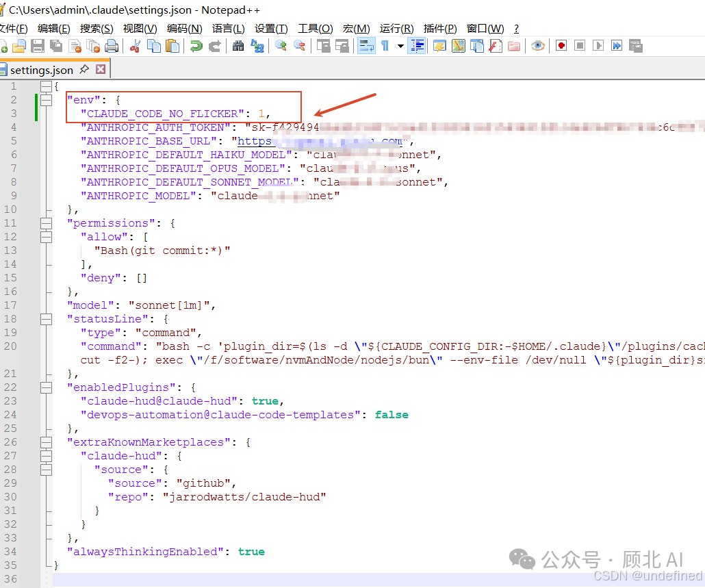Open Folder as Workspace toolbar icon
The height and width of the screenshot is (588, 705).
click(514, 46)
